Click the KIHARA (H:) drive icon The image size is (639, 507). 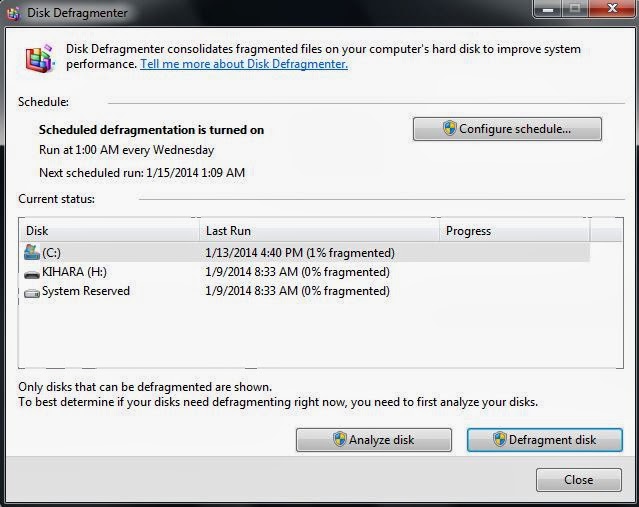32,274
